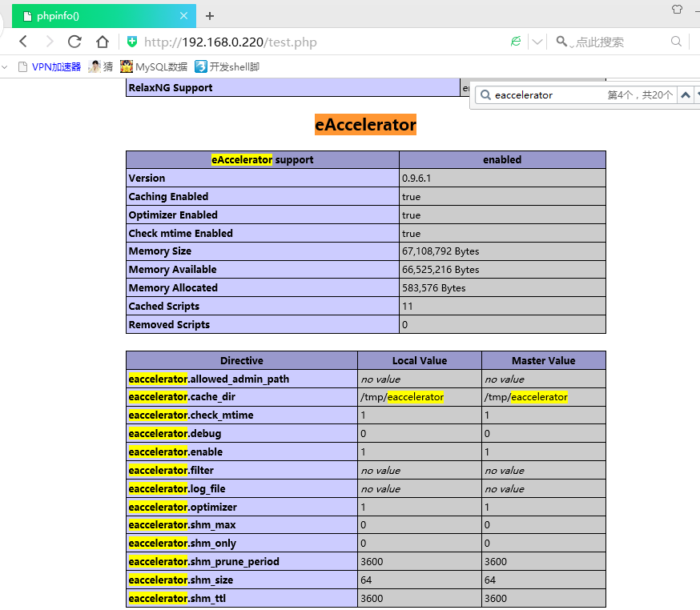Click eaccelerator.shm_only directive
This screenshot has width=700, height=610.
point(182,543)
